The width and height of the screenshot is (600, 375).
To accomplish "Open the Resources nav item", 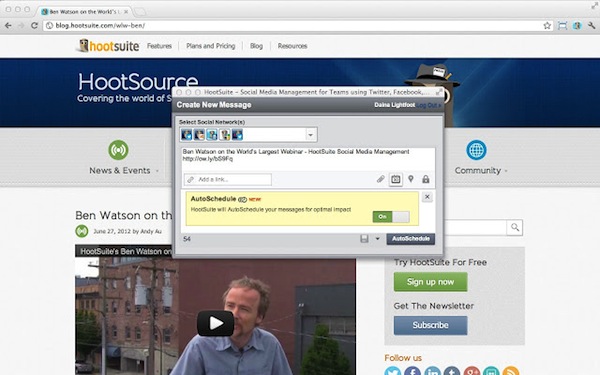I will click(292, 46).
